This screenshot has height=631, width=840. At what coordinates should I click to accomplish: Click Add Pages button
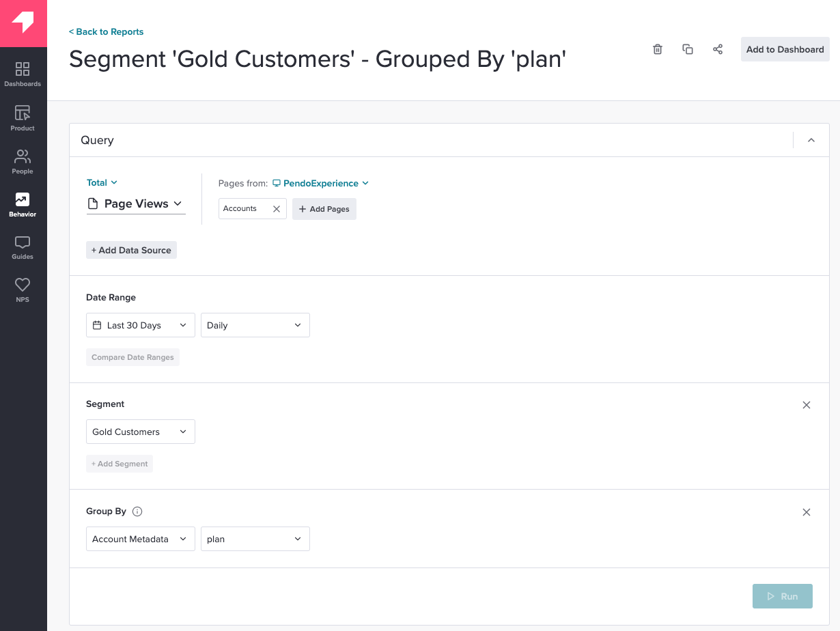click(x=324, y=209)
